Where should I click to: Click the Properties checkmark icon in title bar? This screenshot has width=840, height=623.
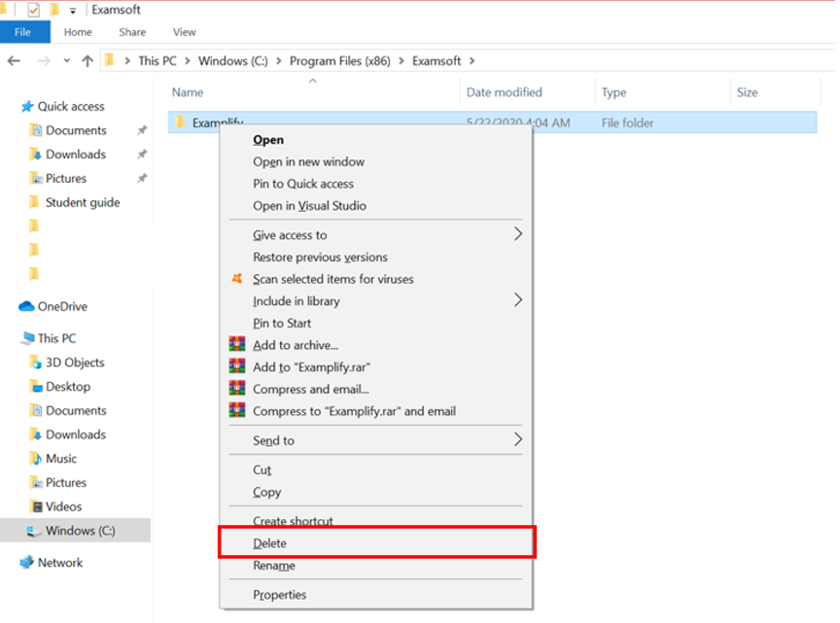coord(33,10)
